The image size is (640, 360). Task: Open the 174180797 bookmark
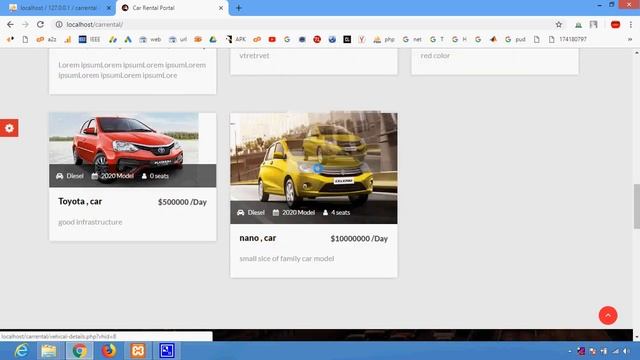tap(568, 39)
